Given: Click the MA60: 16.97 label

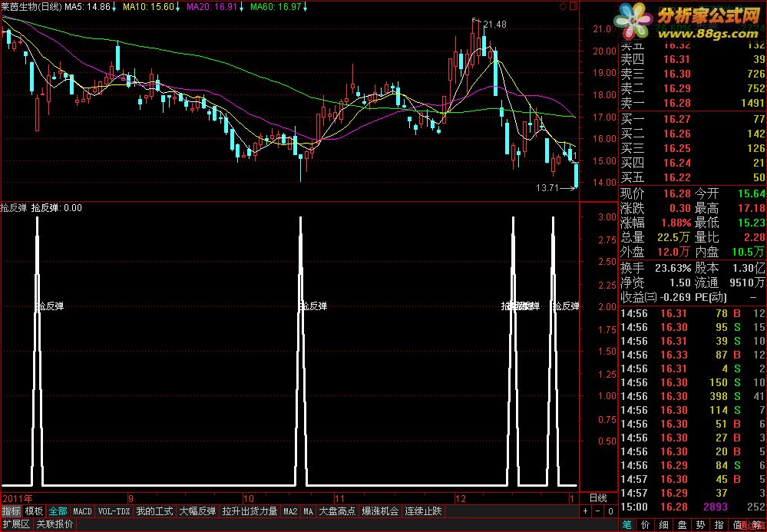Looking at the screenshot, I should pos(279,7).
